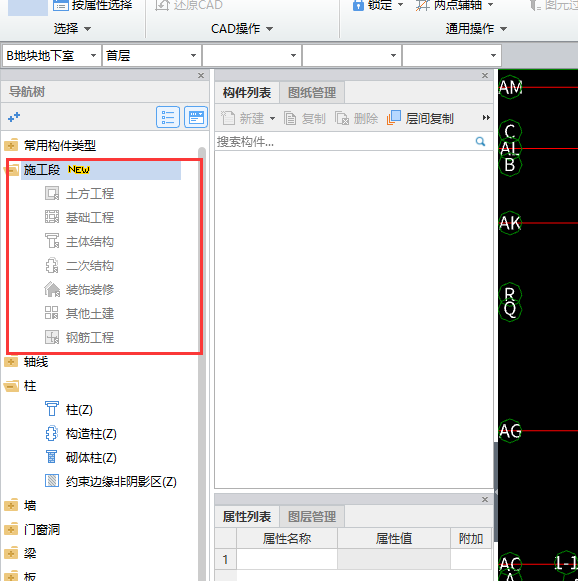
Task: Open the CAD操作 group dropdown
Action: click(270, 29)
